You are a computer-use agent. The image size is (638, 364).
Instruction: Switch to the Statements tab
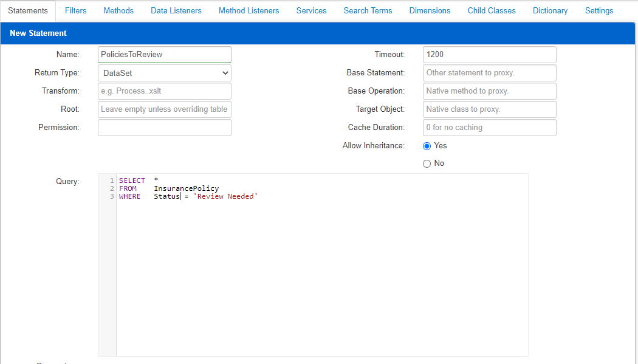tap(28, 11)
